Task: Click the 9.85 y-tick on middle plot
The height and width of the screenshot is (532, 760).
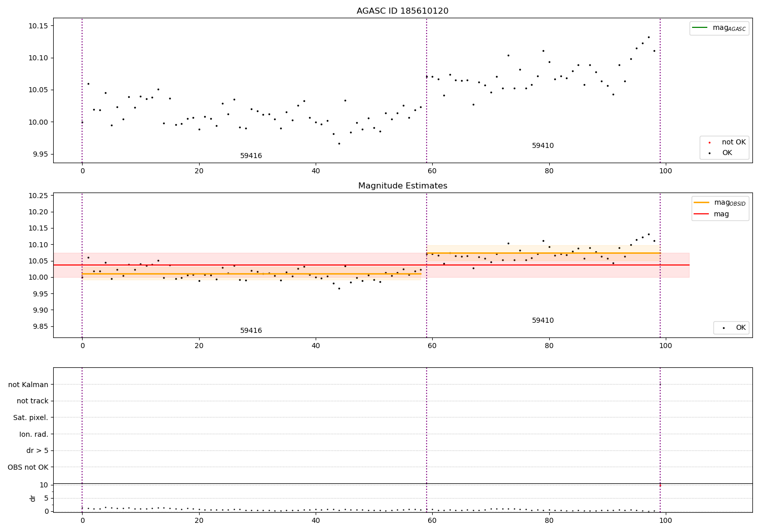Action: (41, 326)
